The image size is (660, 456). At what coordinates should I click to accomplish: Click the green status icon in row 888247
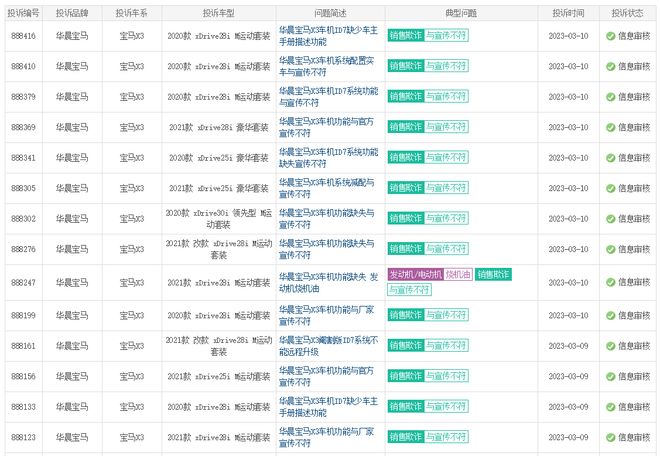tap(611, 283)
